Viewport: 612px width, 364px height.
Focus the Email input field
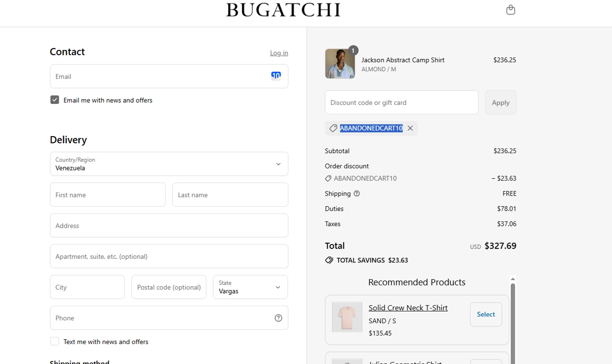[x=169, y=76]
